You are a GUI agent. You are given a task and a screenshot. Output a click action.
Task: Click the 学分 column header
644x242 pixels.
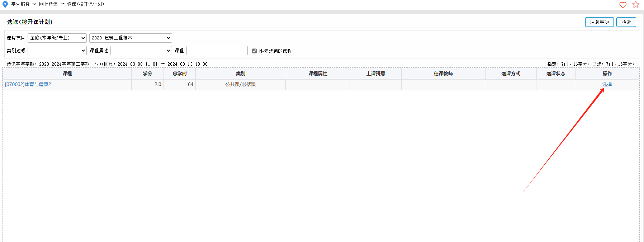(x=147, y=73)
